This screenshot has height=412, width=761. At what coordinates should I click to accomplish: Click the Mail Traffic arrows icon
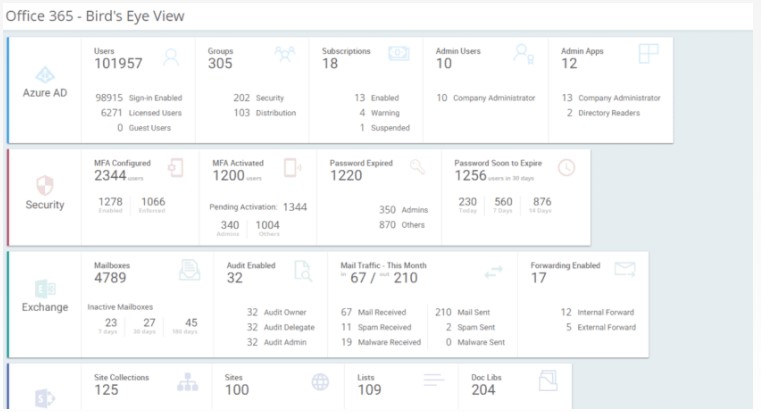494,272
